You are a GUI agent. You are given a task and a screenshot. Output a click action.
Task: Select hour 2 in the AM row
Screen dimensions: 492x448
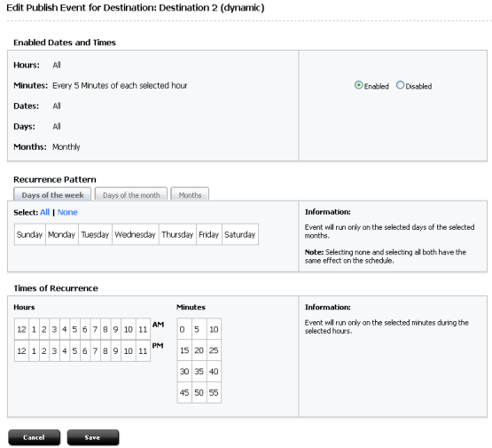point(44,329)
